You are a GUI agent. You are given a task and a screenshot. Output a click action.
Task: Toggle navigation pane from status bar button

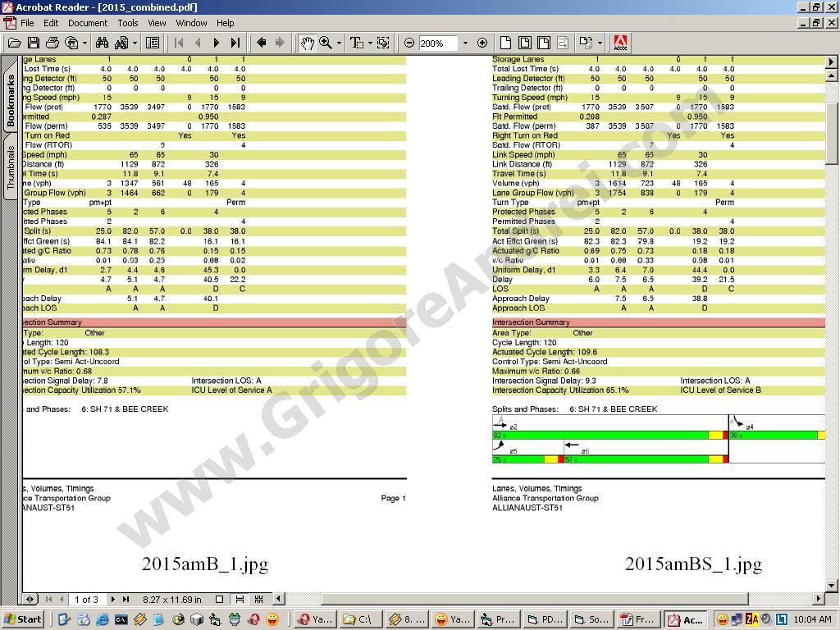(30, 599)
